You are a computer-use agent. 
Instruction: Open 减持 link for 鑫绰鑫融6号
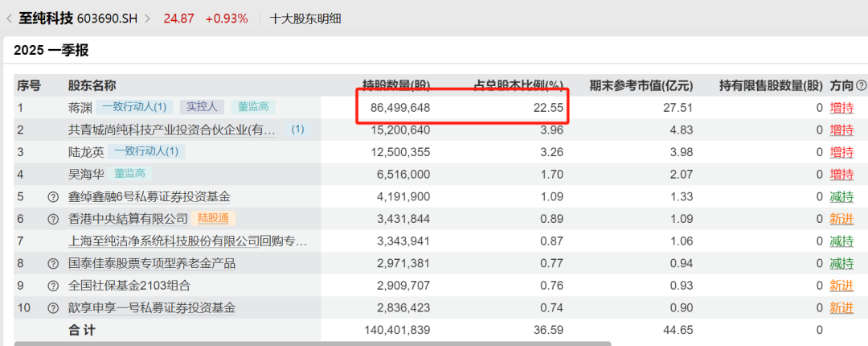(841, 196)
